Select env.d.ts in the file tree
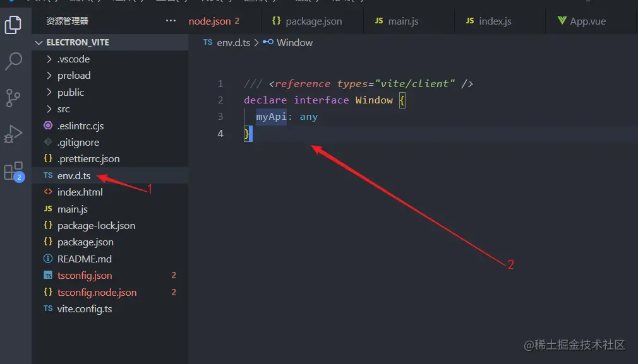 [110, 175]
